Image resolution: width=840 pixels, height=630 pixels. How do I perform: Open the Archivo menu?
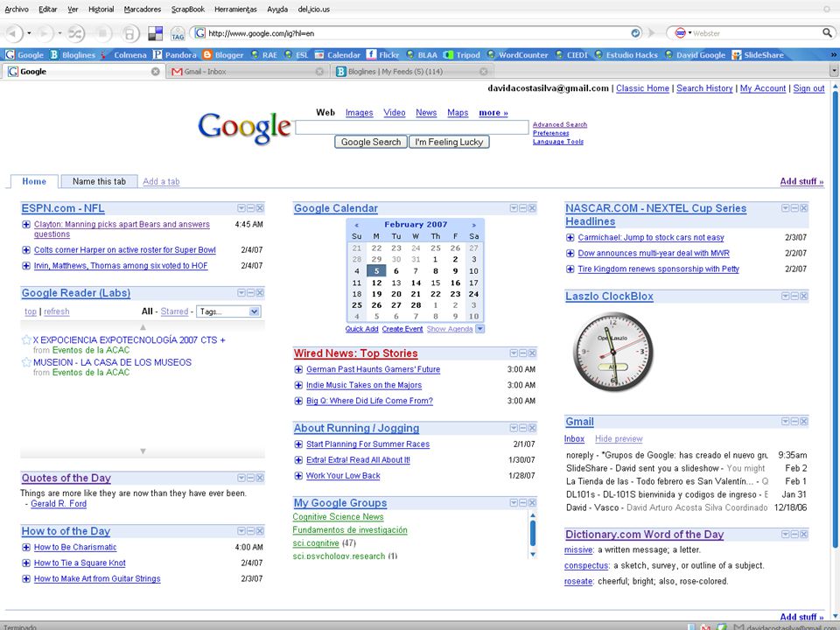pos(17,9)
